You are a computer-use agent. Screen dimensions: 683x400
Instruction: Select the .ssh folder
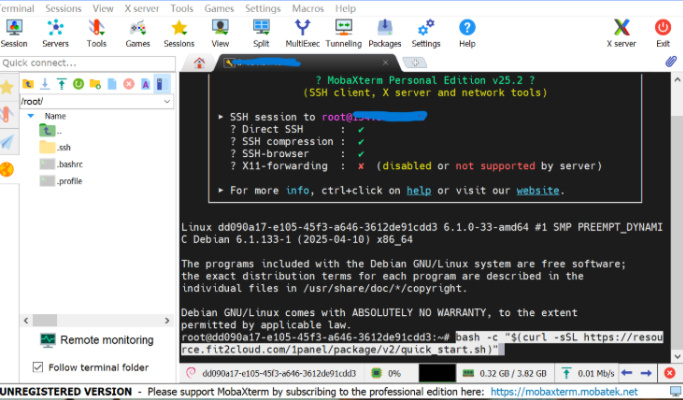(x=55, y=147)
